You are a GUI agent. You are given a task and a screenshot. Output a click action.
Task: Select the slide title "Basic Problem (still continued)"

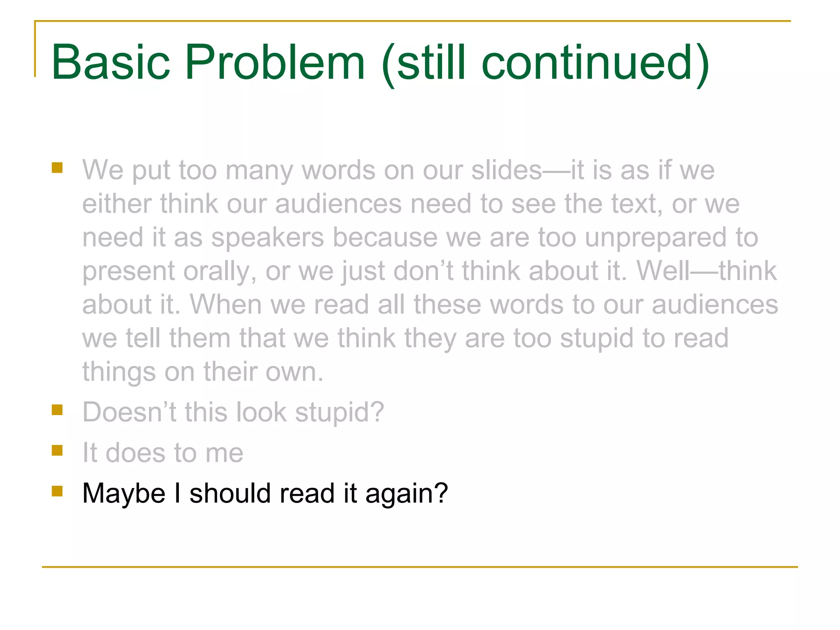380,62
